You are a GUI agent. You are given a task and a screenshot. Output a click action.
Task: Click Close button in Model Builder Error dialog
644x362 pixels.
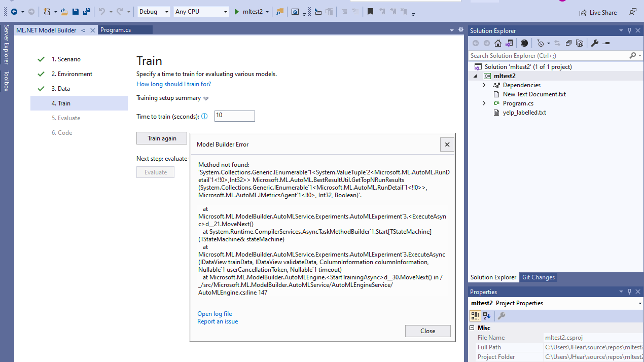[428, 331]
